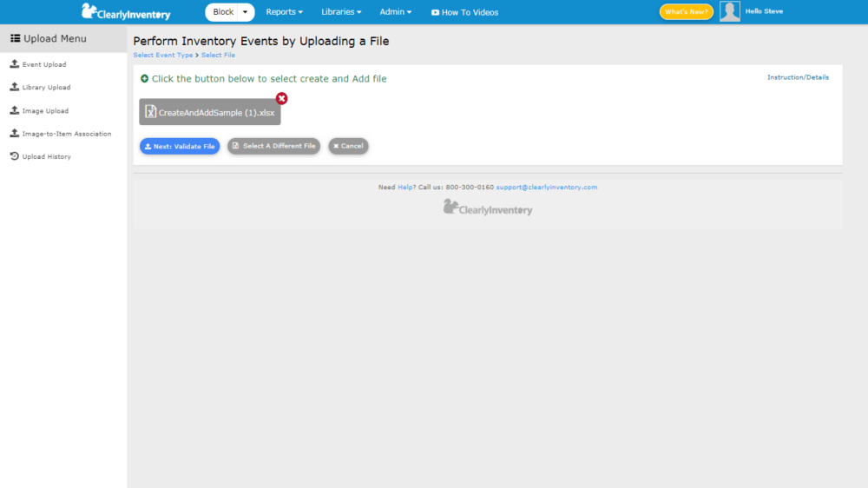This screenshot has width=868, height=488.
Task: Cancel the file upload
Action: [x=348, y=146]
